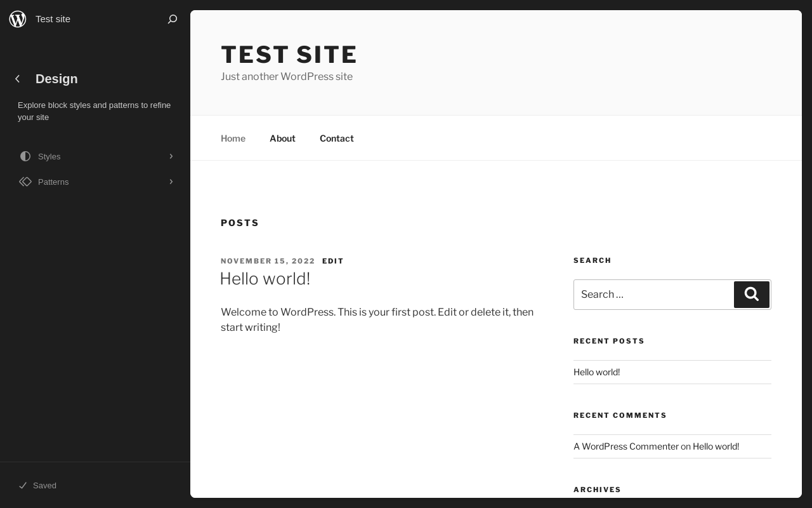
Task: Click the Edit link beside the post date
Action: click(332, 261)
